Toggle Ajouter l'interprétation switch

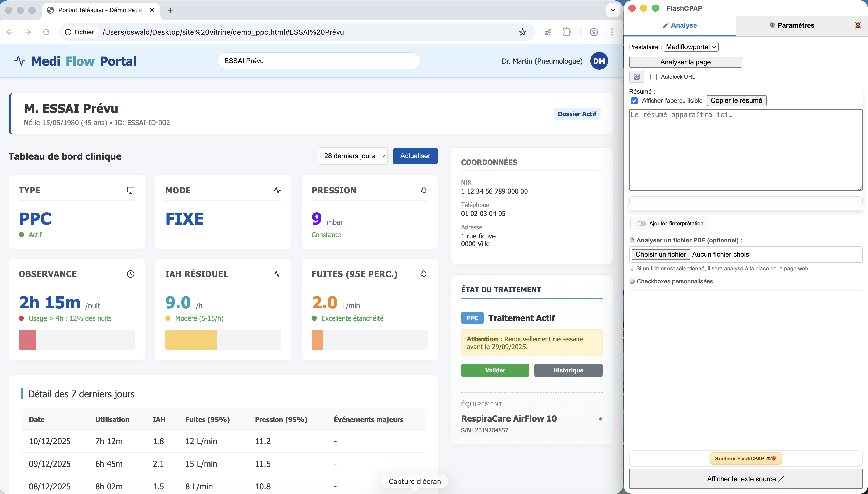(641, 223)
